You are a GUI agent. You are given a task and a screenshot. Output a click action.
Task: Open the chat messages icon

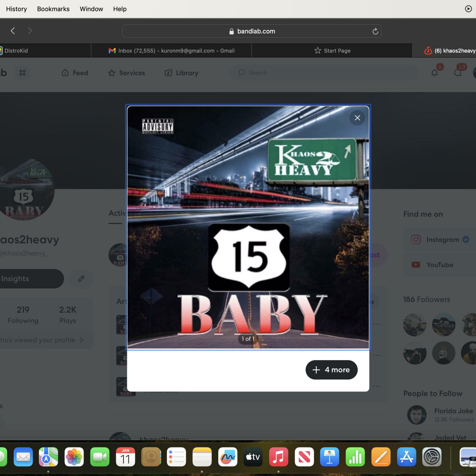click(x=458, y=73)
